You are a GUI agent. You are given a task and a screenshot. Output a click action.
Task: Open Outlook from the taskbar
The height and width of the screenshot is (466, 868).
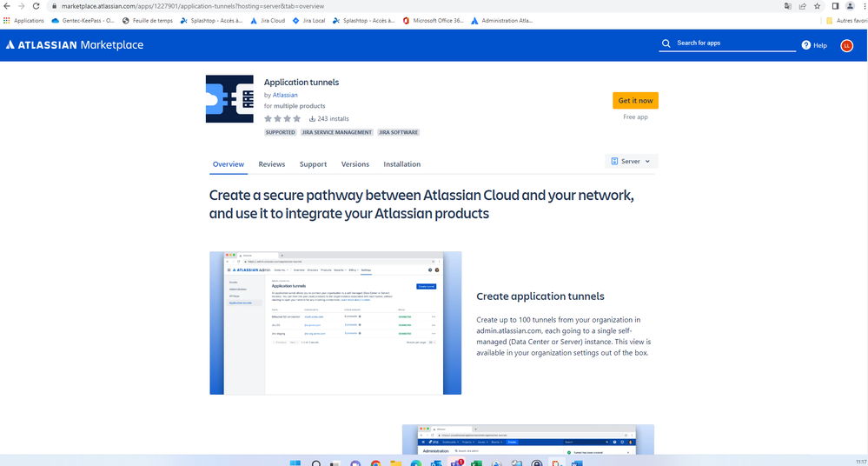pos(436,463)
